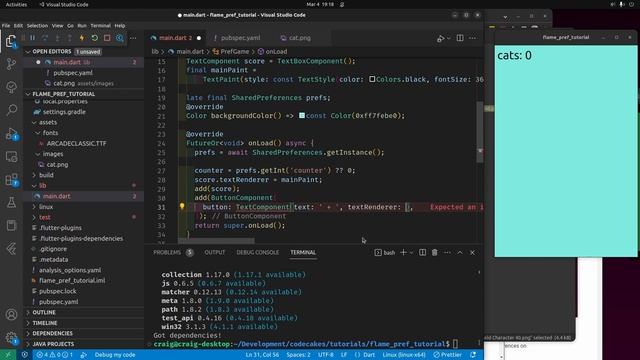Split the editor to the right

pyautogui.click(x=460, y=38)
